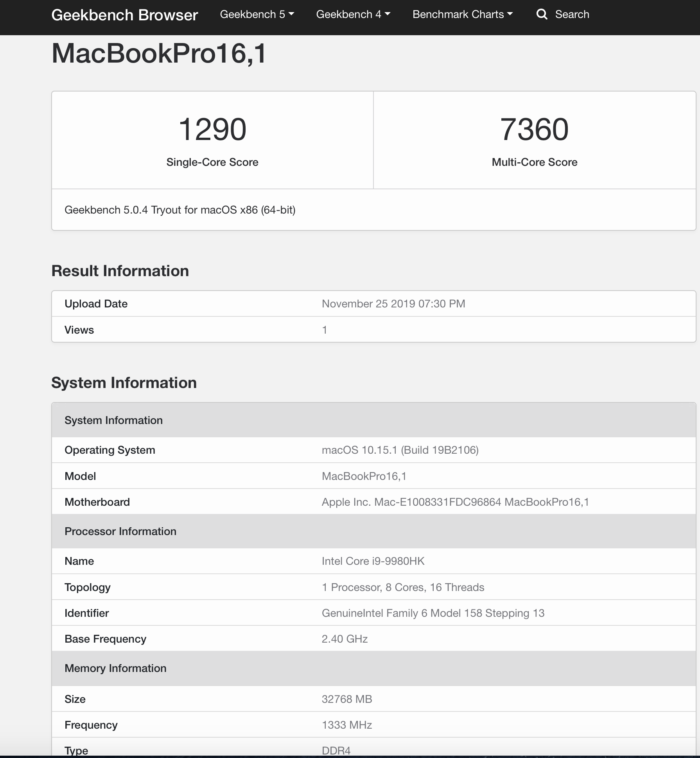This screenshot has width=700, height=758.
Task: Select the DDR4 memory type value
Action: pos(336,751)
